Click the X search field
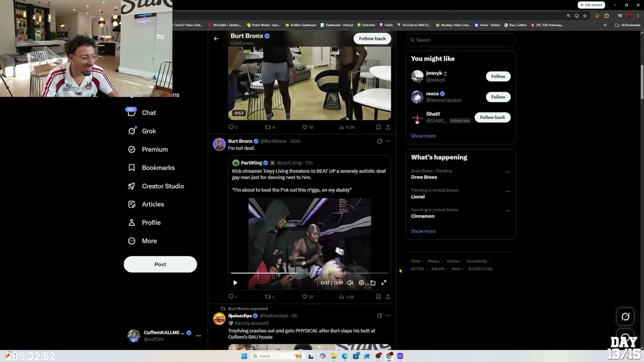 coord(461,40)
